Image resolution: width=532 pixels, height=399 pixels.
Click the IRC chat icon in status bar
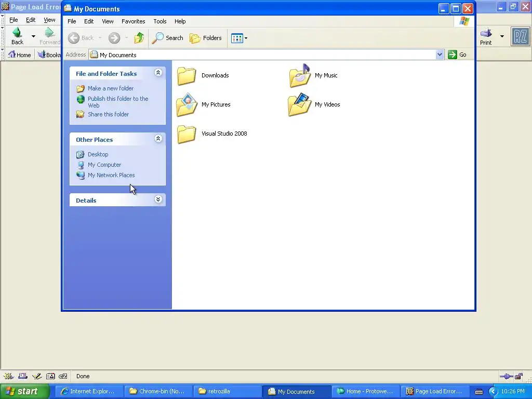point(63,376)
